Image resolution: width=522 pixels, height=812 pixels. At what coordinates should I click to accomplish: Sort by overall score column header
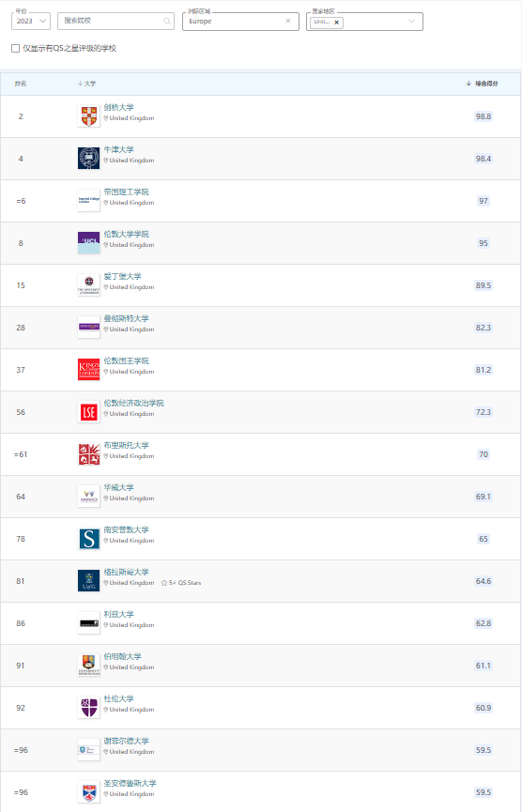(x=483, y=84)
